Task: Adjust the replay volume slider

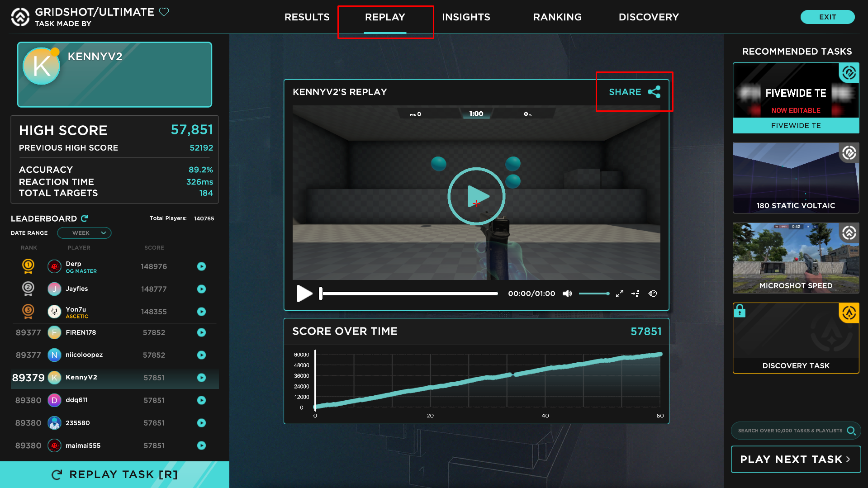Action: [594, 294]
